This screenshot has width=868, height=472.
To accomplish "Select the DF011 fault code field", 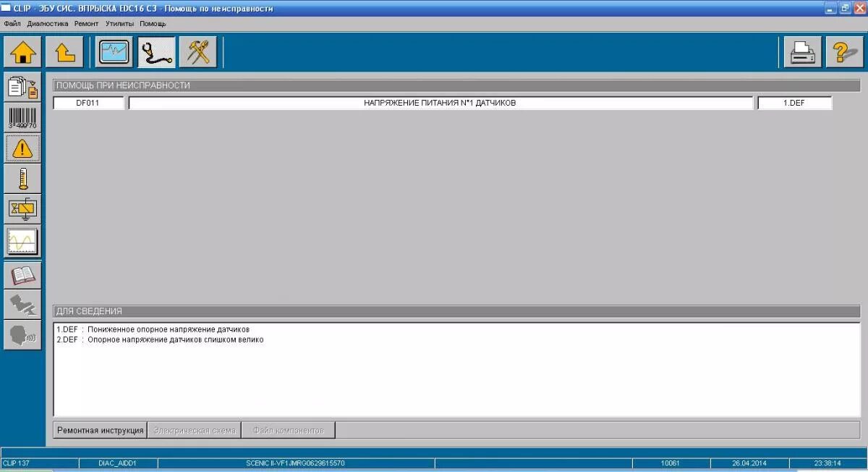I will pyautogui.click(x=88, y=103).
